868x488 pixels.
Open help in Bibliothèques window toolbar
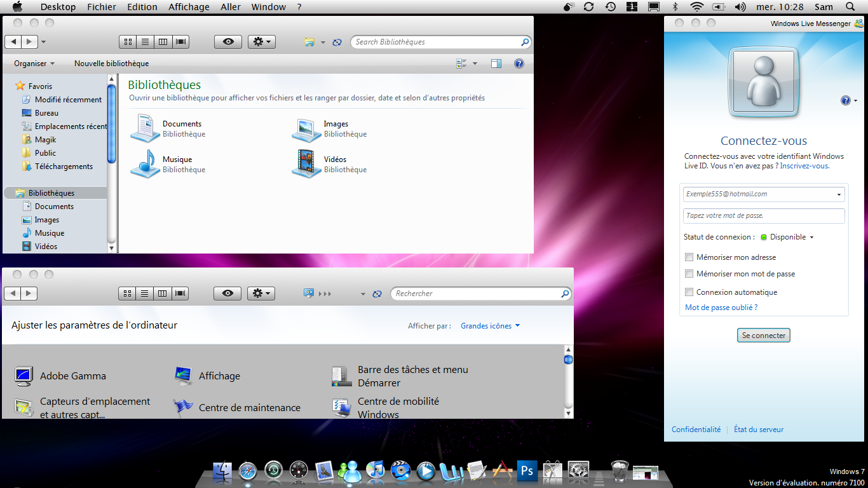click(519, 64)
